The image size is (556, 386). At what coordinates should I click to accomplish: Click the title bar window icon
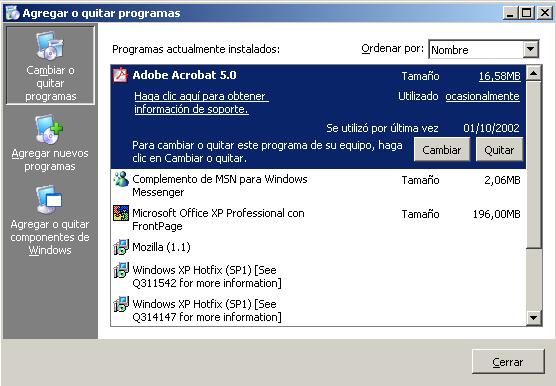(12, 13)
